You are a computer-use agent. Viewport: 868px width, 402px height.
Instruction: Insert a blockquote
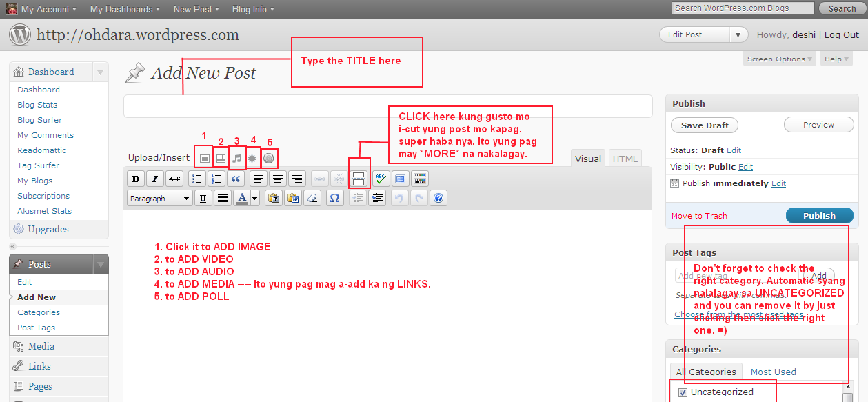click(236, 179)
